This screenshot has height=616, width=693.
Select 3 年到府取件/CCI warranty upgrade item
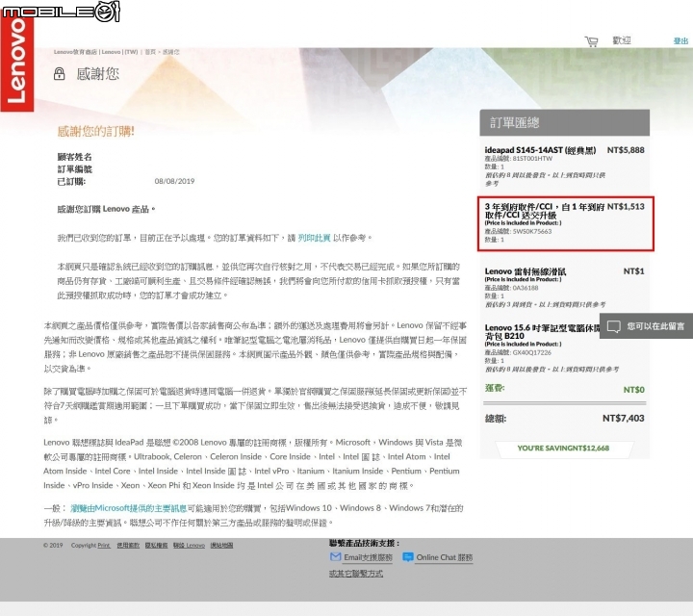pos(544,211)
